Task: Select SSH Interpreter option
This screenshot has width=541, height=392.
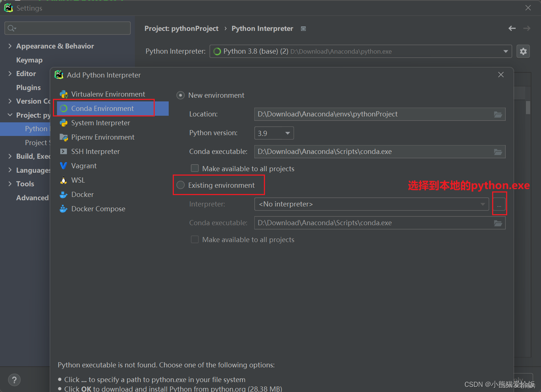Action: coord(95,151)
